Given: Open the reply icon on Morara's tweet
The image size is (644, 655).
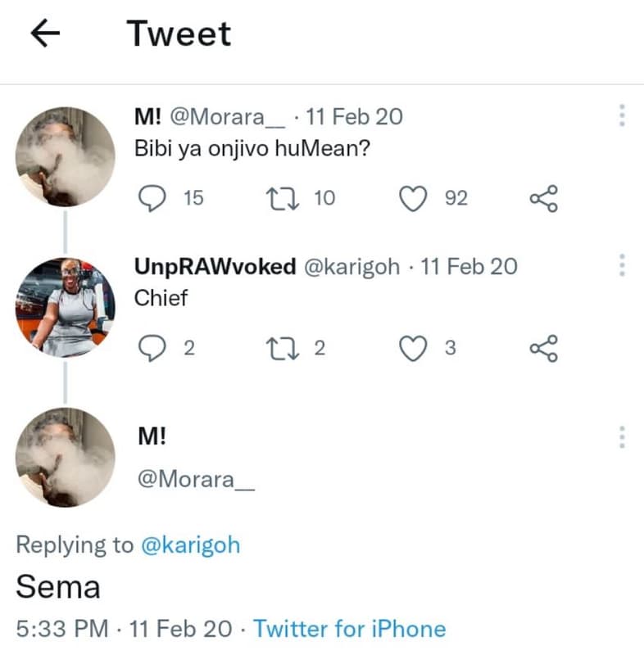Looking at the screenshot, I should (152, 197).
